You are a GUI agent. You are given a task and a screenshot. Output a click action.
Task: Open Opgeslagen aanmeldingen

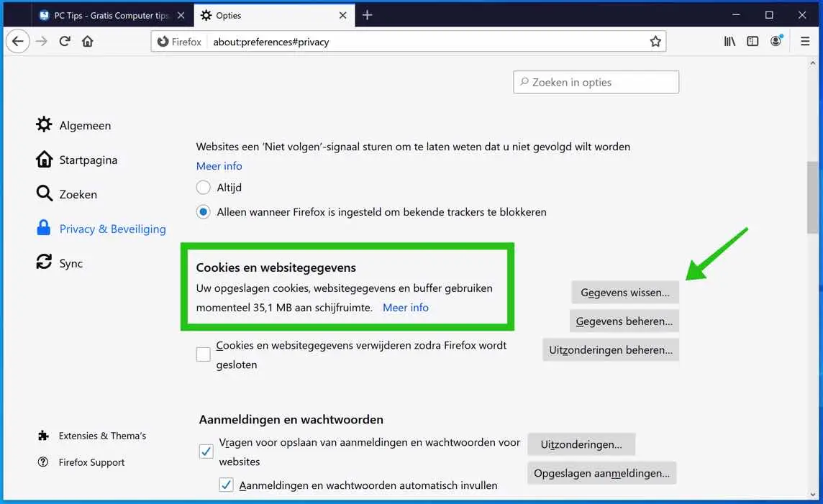click(x=601, y=473)
